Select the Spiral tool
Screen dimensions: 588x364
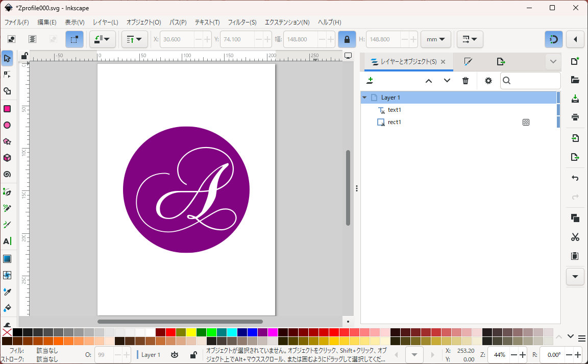pos(7,175)
